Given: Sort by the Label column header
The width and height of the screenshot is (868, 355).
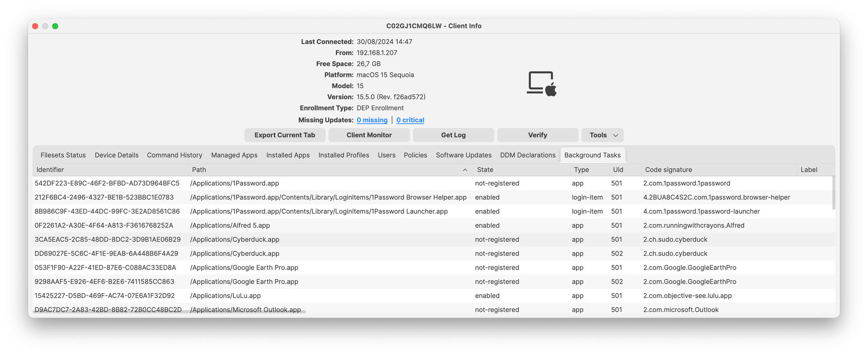Looking at the screenshot, I should [x=816, y=170].
